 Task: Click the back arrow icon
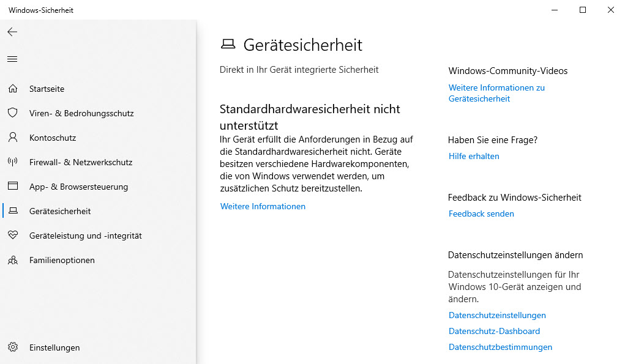12,32
